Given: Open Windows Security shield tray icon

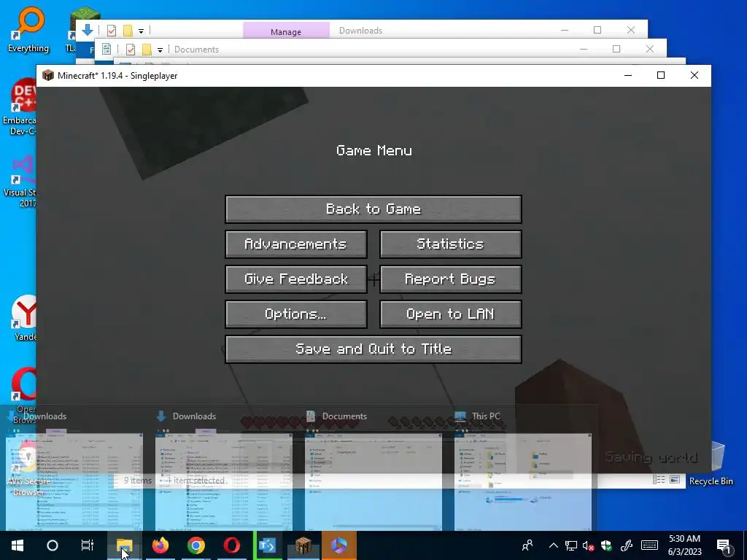Looking at the screenshot, I should (x=606, y=545).
